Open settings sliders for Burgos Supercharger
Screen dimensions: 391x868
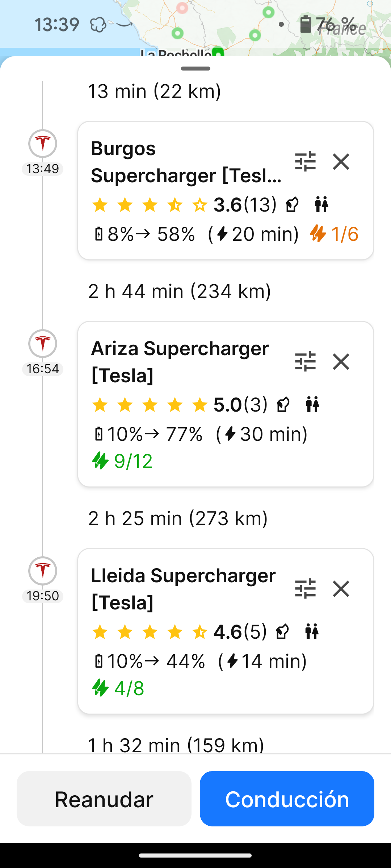tap(305, 161)
